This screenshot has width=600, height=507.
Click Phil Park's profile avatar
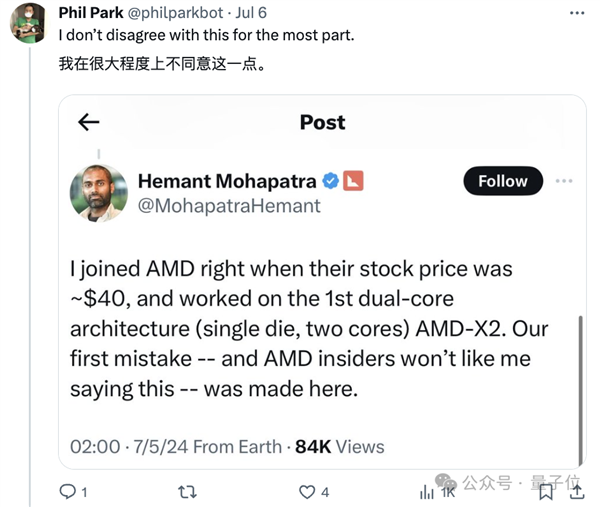(27, 22)
